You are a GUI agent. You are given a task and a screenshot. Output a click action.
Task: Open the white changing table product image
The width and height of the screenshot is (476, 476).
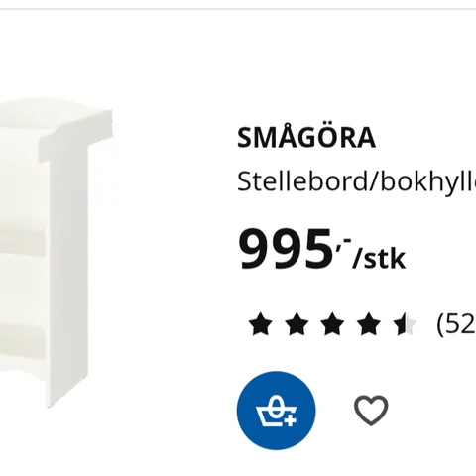point(57,251)
